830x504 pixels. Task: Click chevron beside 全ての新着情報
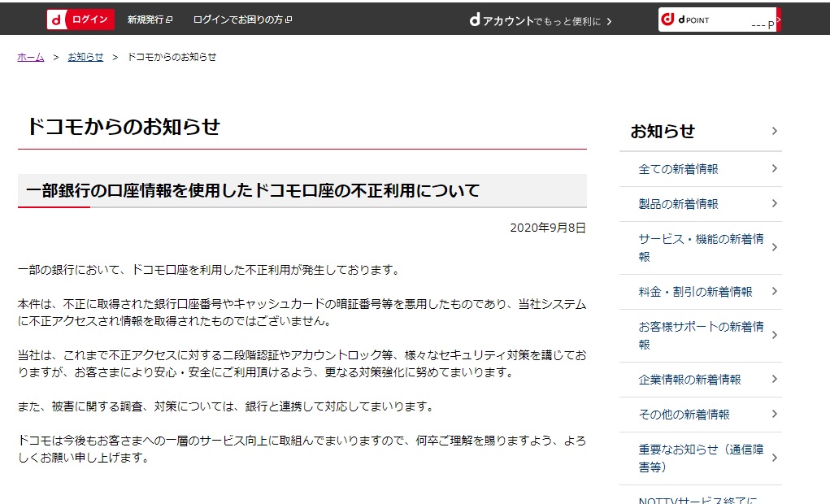pyautogui.click(x=775, y=168)
